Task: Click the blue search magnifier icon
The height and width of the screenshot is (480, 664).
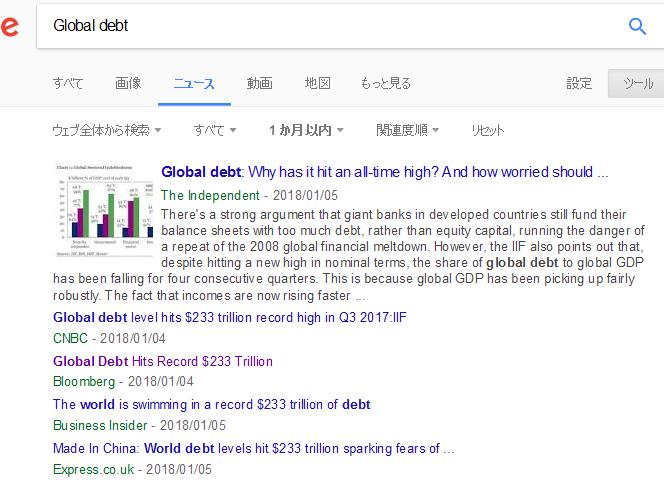Action: pos(637,27)
